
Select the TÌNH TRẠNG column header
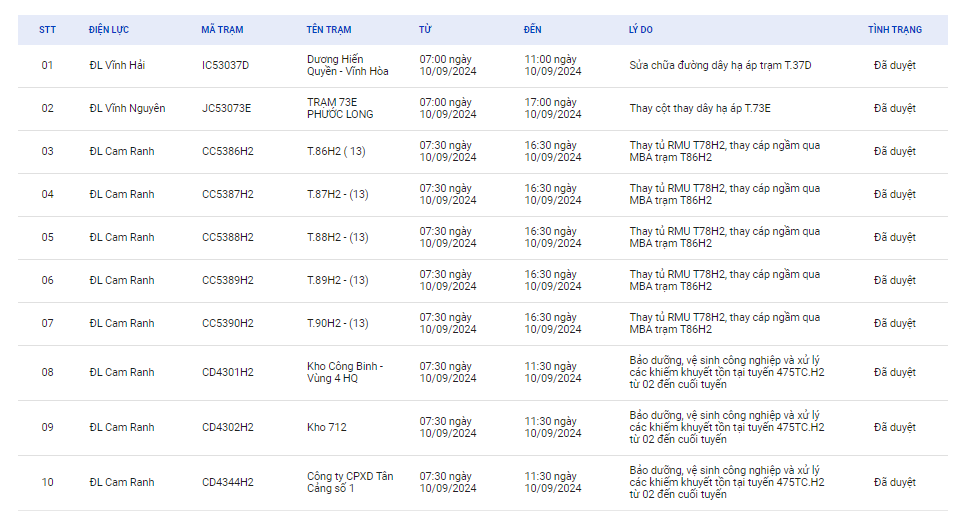coord(895,30)
